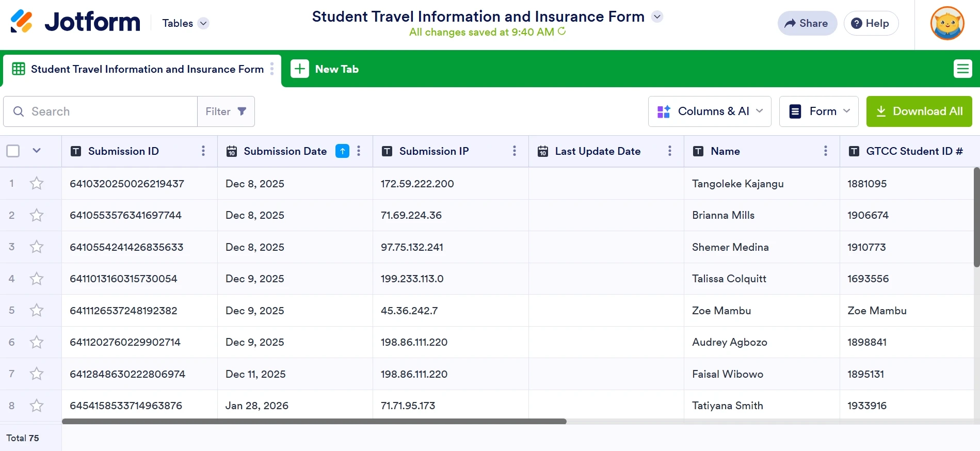Select submission ID 6411126537248192382
The height and width of the screenshot is (451, 980).
(139, 311)
